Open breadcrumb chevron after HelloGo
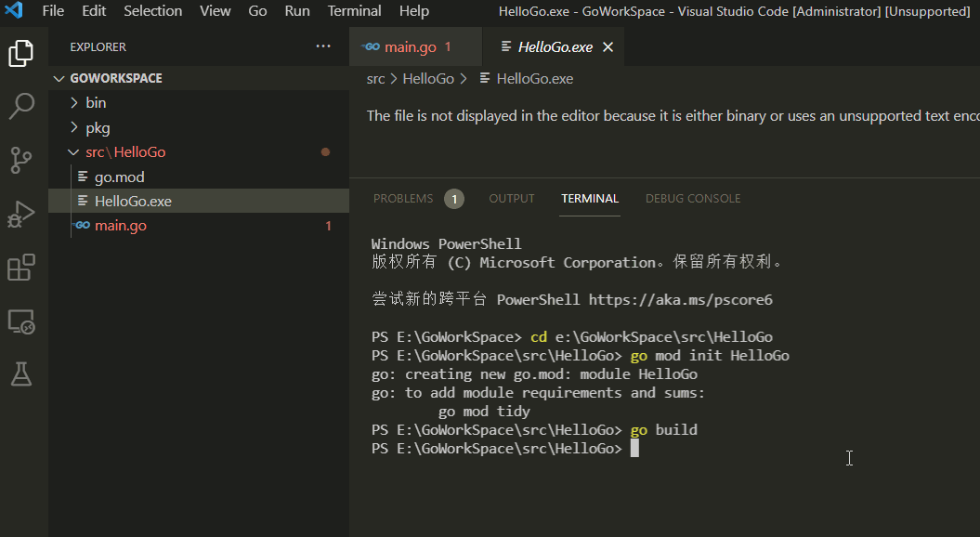 (464, 79)
